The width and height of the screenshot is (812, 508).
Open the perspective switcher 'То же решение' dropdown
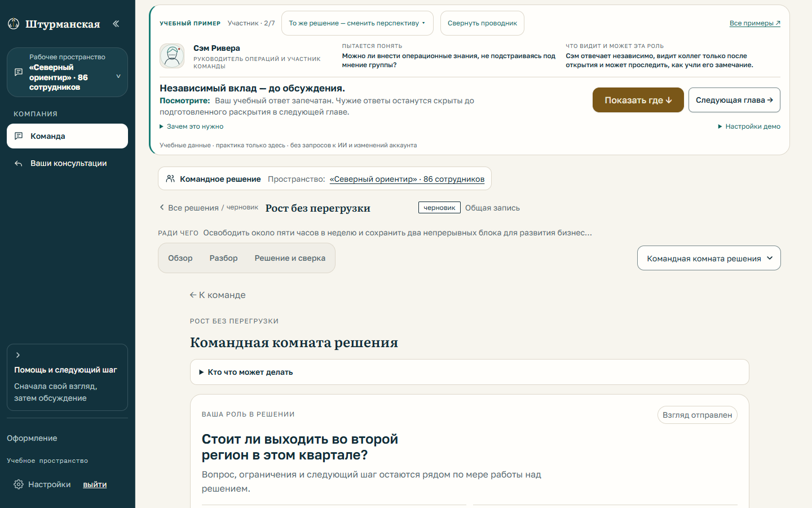coord(357,23)
